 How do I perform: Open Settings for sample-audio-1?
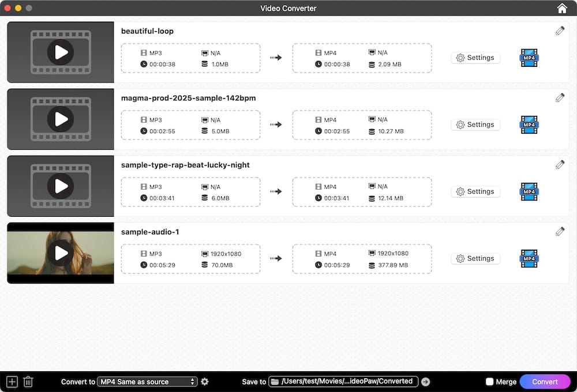coord(475,258)
